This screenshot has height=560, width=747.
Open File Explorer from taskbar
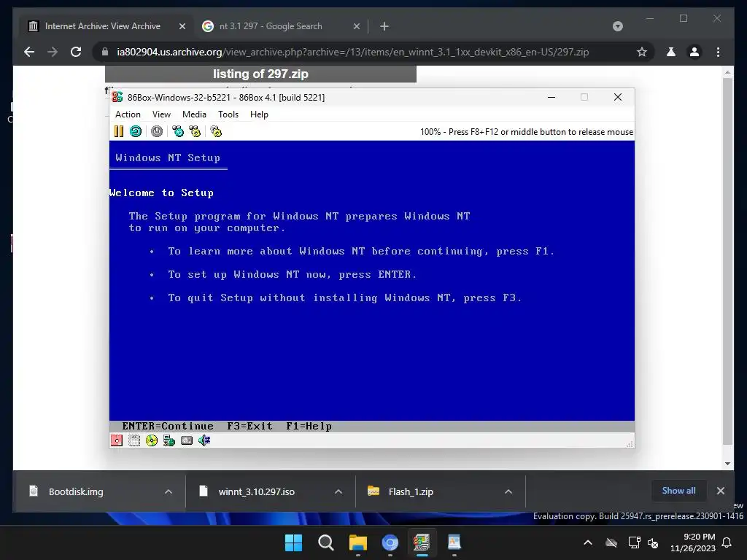coord(357,542)
